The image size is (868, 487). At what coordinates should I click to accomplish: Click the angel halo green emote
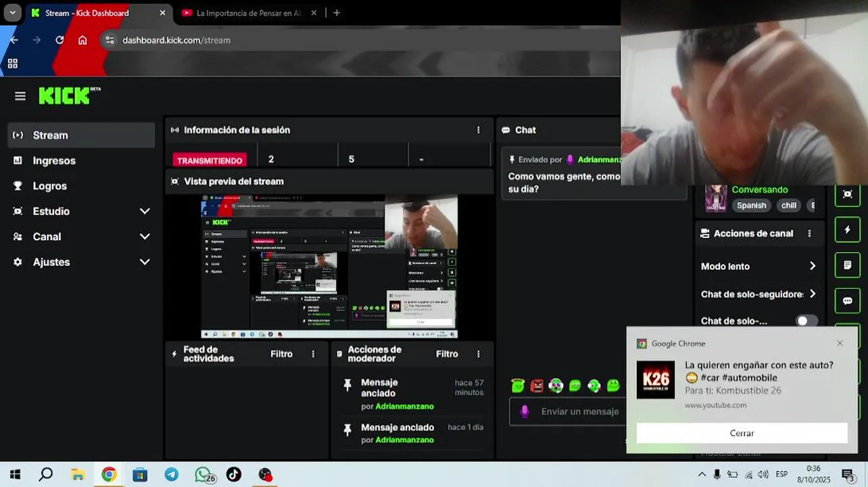point(518,386)
